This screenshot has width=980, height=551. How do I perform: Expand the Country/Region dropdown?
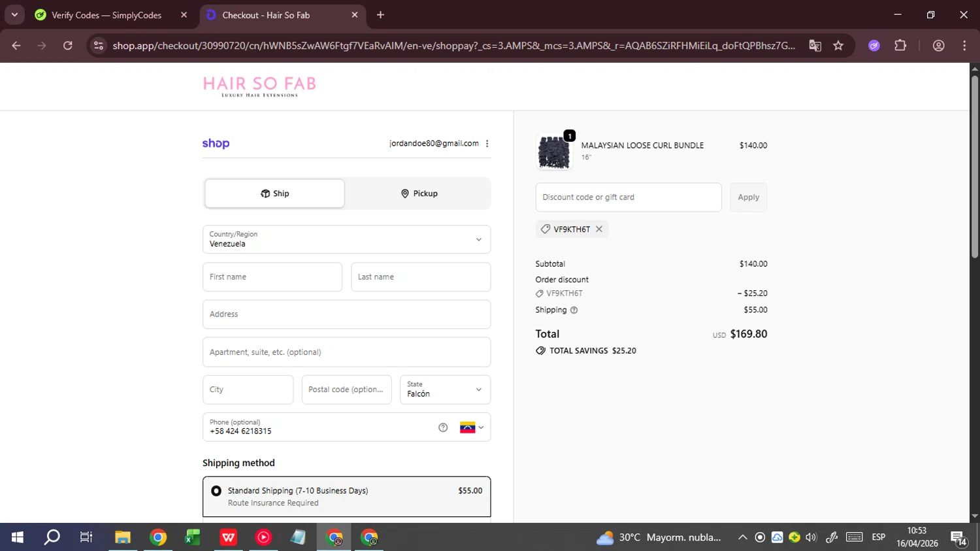[347, 239]
